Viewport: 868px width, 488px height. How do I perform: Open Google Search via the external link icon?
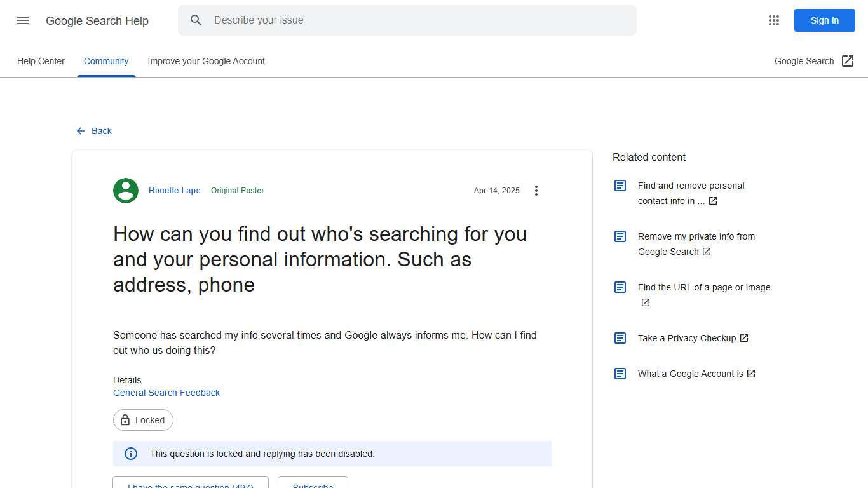pos(848,60)
